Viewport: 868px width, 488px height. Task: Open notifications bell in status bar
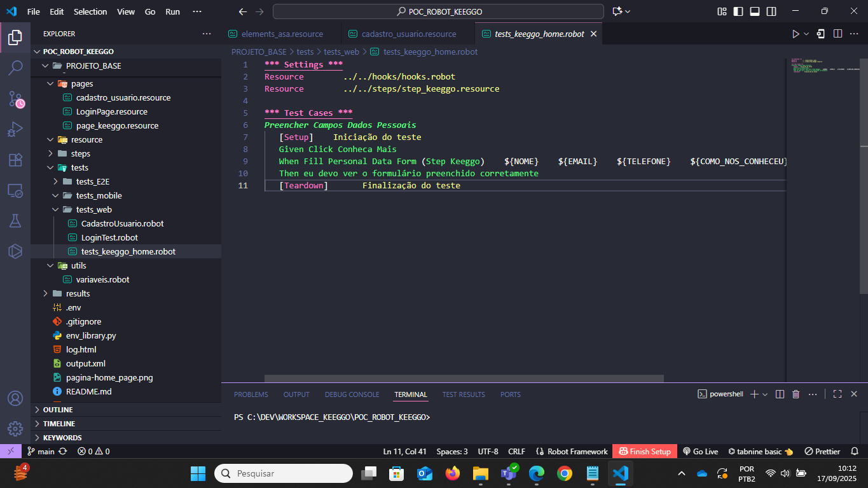(854, 451)
